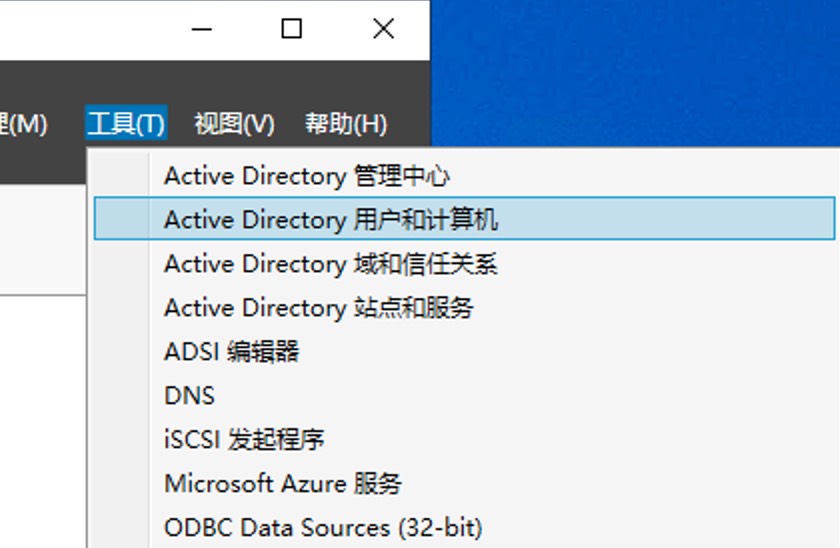Image resolution: width=840 pixels, height=548 pixels.
Task: Close the 工具(T) menu via its header
Action: (x=126, y=124)
